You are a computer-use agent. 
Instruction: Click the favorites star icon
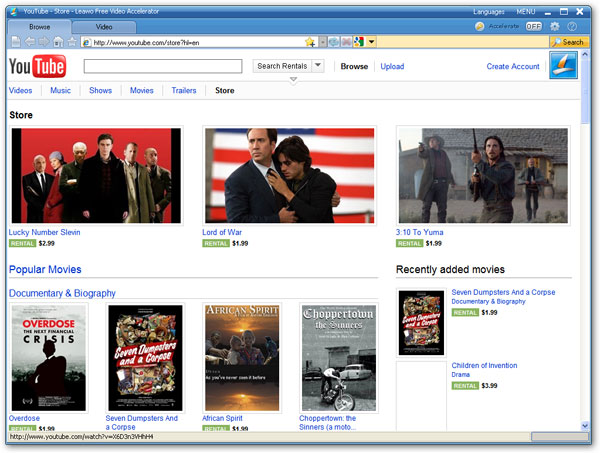coord(72,42)
